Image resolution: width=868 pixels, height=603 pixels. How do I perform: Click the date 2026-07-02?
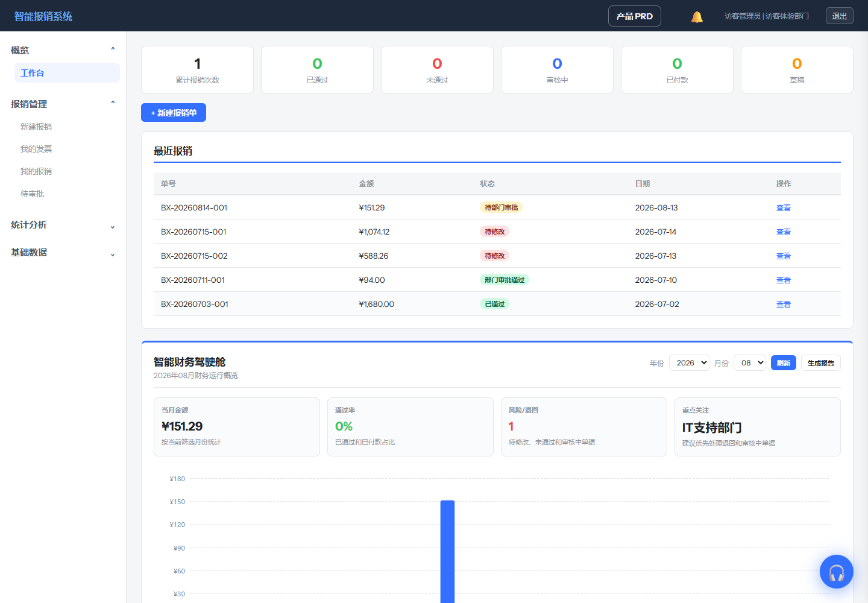pyautogui.click(x=657, y=304)
